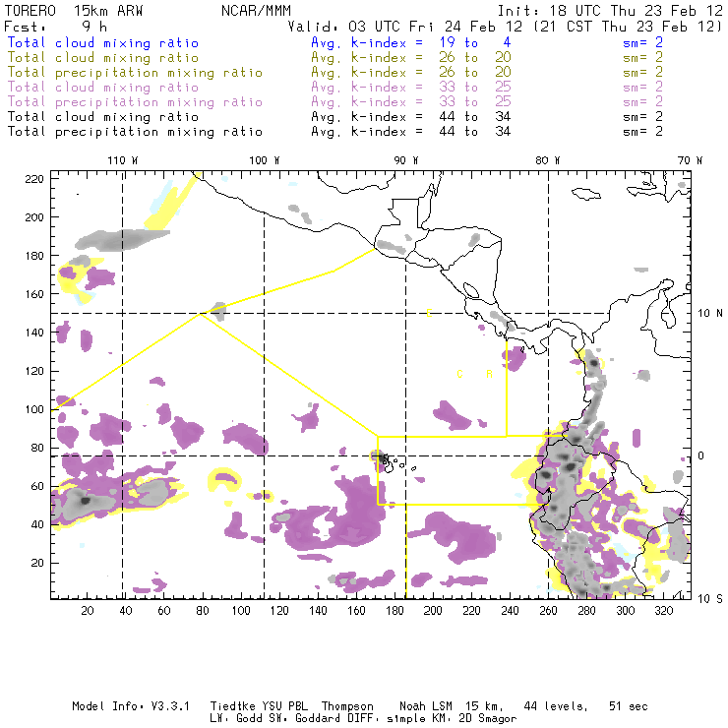Select the "260" tick label on the horizontal axis
Image resolution: width=728 pixels, height=728 pixels.
548,611
